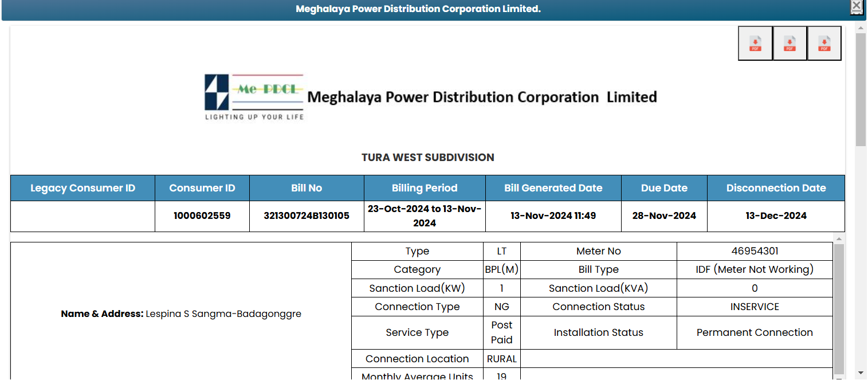The width and height of the screenshot is (868, 380).
Task: Click the "Due Date" column header
Action: tap(664, 188)
